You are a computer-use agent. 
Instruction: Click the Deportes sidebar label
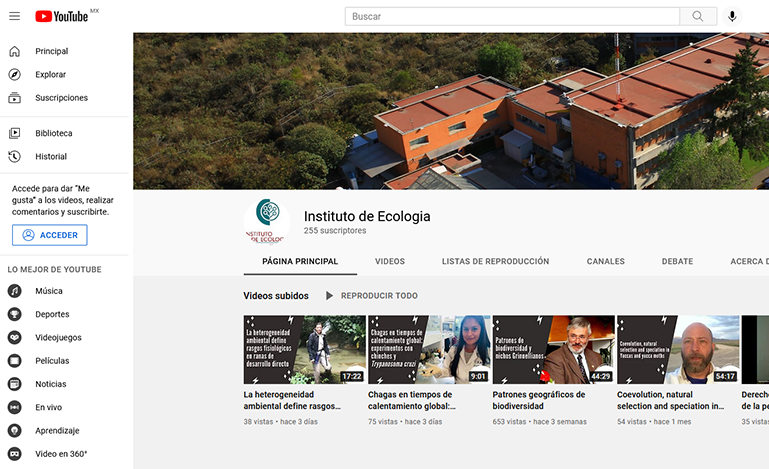(52, 314)
